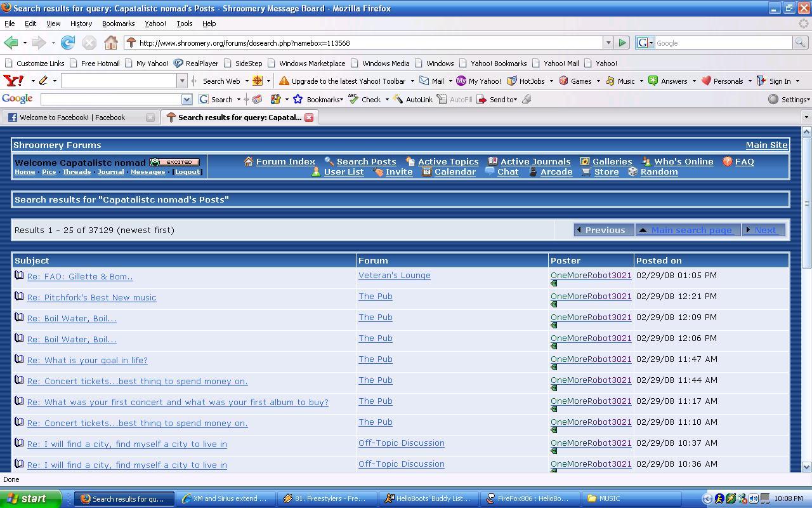Go to the Next results page

pyautogui.click(x=764, y=230)
